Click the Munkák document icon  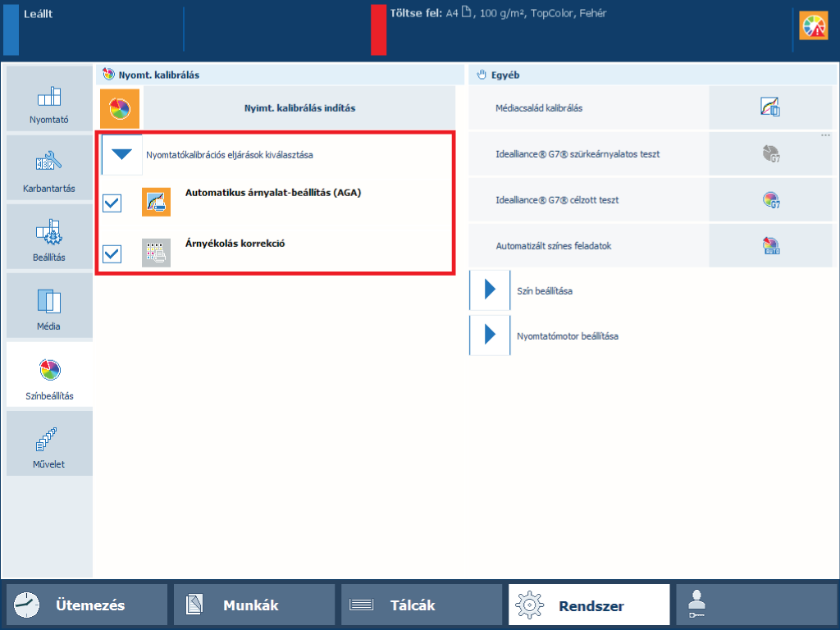point(194,605)
